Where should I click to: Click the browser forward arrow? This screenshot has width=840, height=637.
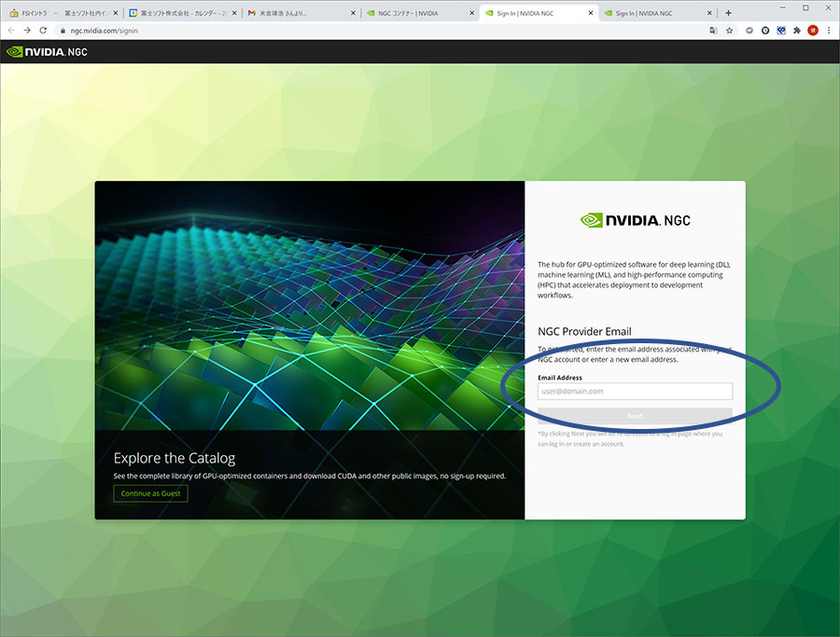click(x=27, y=31)
